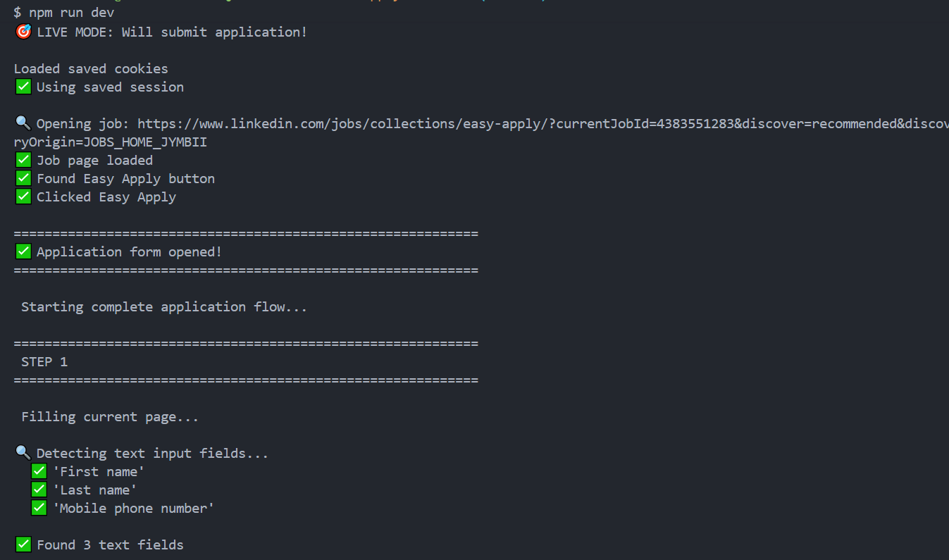949x560 pixels.
Task: Click the magnifier icon before Detecting text input fields
Action: [x=23, y=453]
